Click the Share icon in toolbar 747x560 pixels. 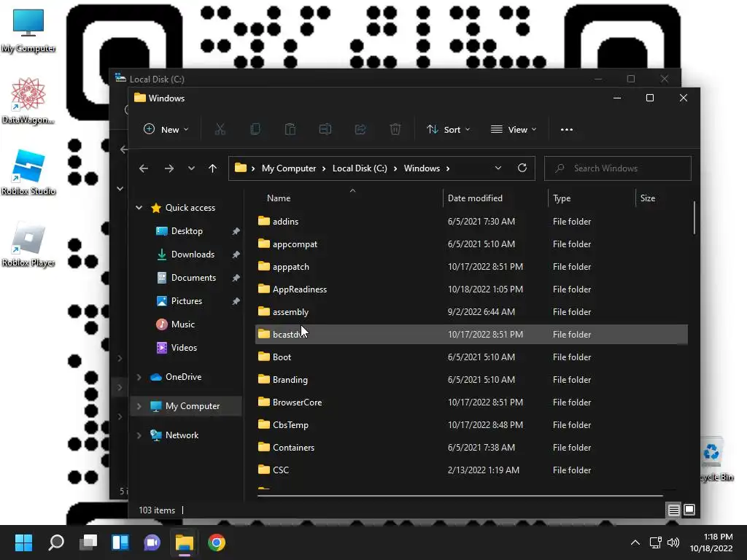[360, 129]
